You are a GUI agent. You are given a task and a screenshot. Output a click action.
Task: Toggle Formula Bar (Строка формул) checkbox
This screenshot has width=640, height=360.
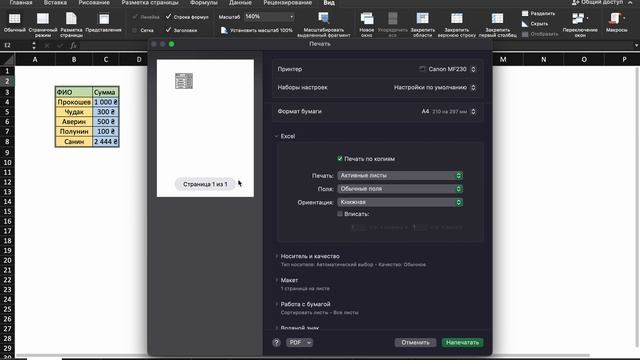tap(169, 17)
